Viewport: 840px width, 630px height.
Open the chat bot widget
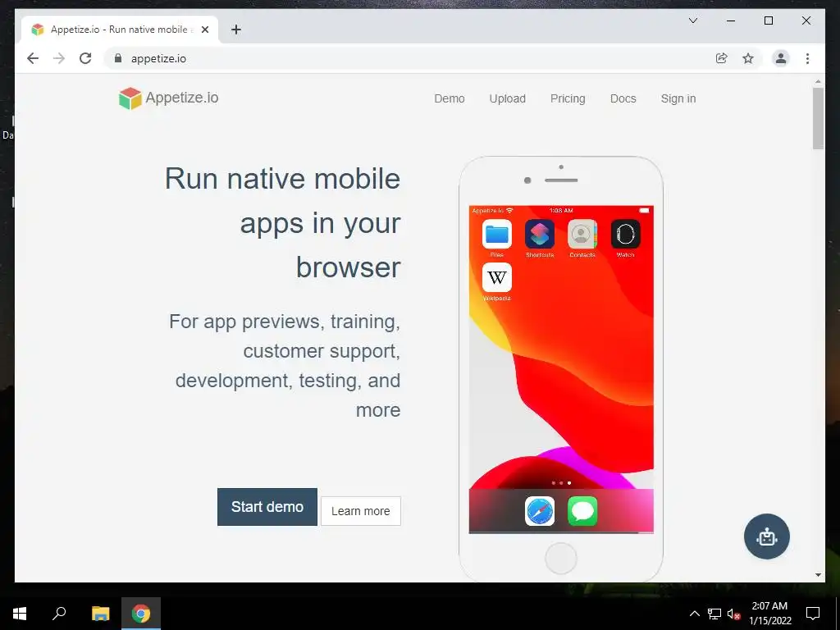coord(767,536)
